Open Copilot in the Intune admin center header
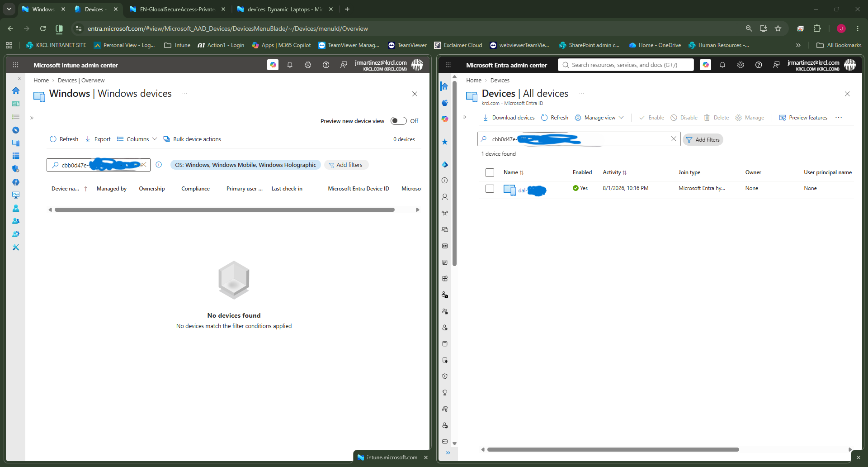 click(273, 65)
